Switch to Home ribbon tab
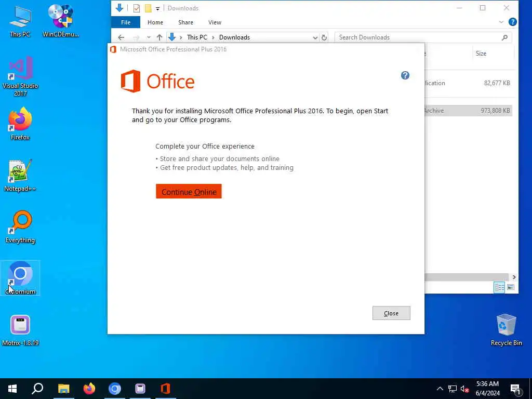Screen dimensions: 532x399 click(155, 22)
